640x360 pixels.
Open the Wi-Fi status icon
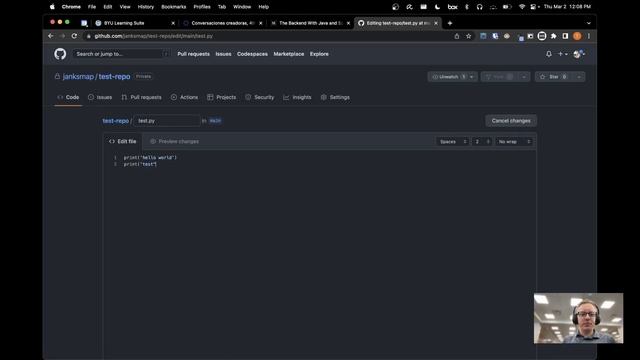522,7
